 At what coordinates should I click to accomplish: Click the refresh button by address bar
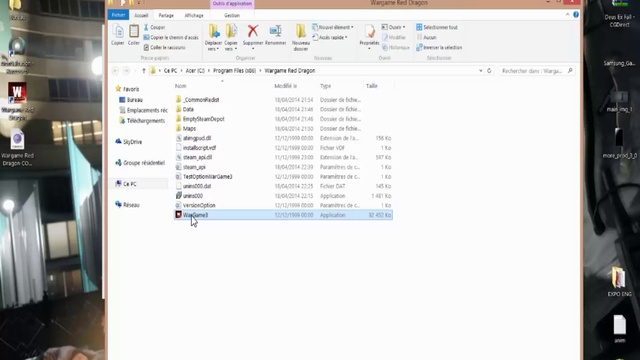point(489,71)
